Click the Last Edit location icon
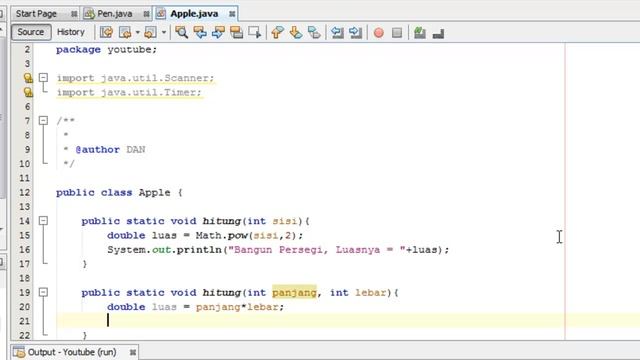 106,32
